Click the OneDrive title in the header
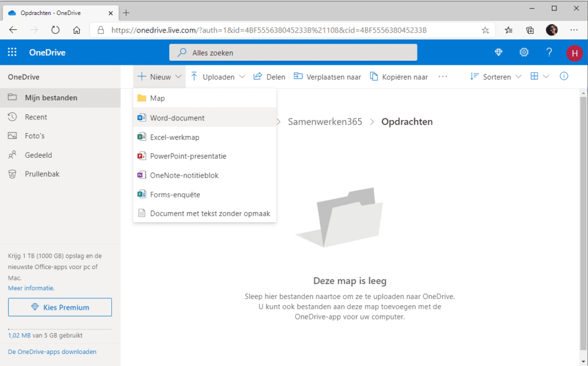The image size is (588, 366). 47,52
